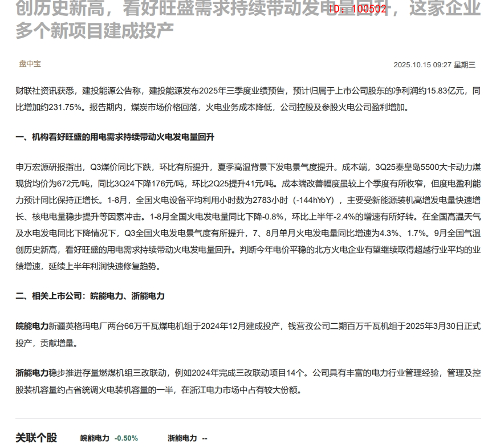Click section heading 二、相关上市公司

90,296
